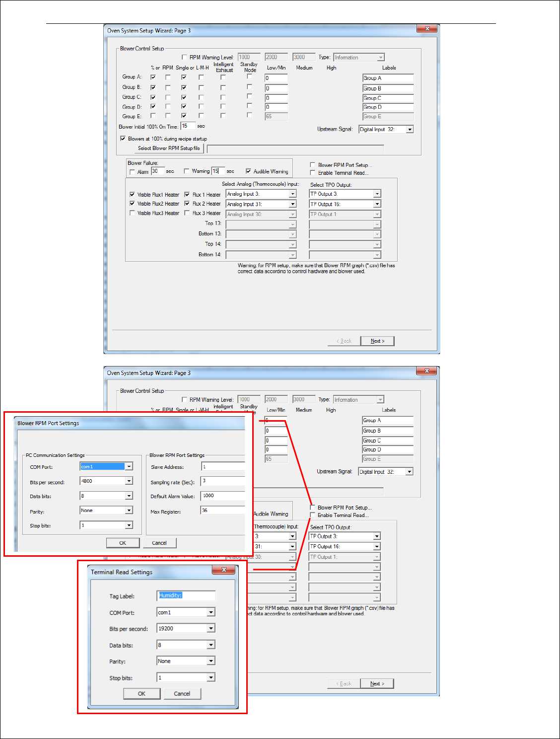Click Next button in upper wizard window
This screenshot has width=560, height=739.
tap(378, 341)
